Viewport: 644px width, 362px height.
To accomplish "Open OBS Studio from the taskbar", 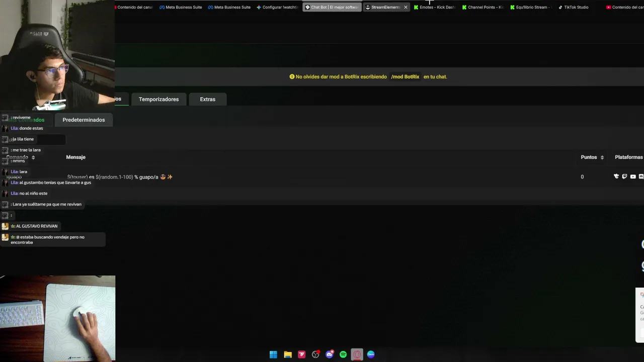I will (315, 354).
